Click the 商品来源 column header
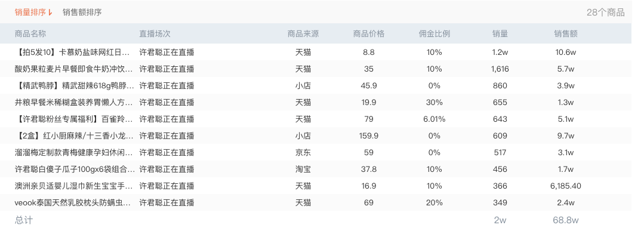Image resolution: width=644 pixels, height=231 pixels. click(x=303, y=33)
